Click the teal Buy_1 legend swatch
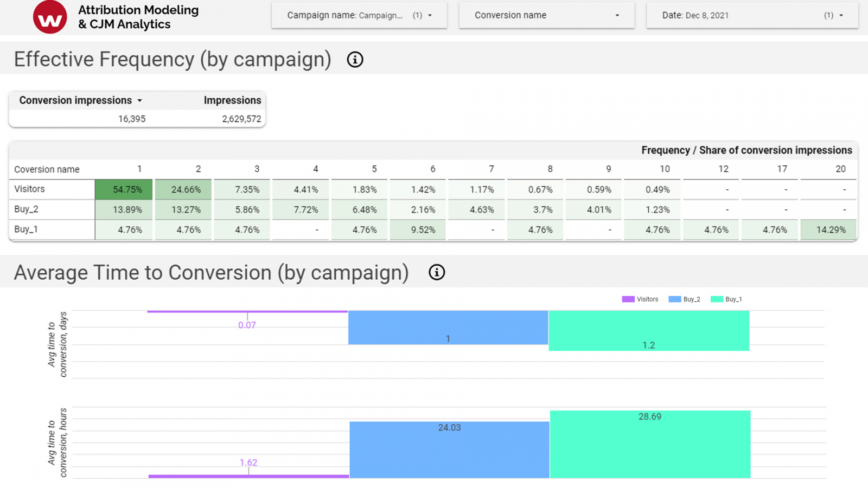The width and height of the screenshot is (868, 488). 717,299
